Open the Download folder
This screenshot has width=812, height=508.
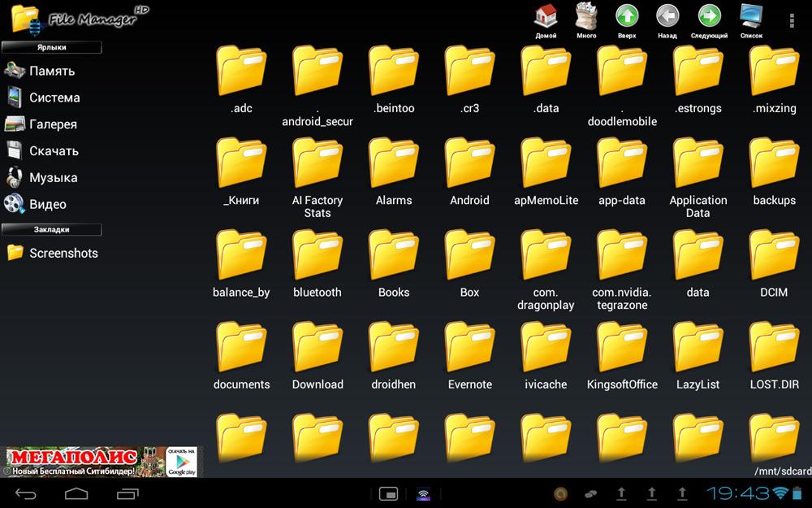coord(317,354)
